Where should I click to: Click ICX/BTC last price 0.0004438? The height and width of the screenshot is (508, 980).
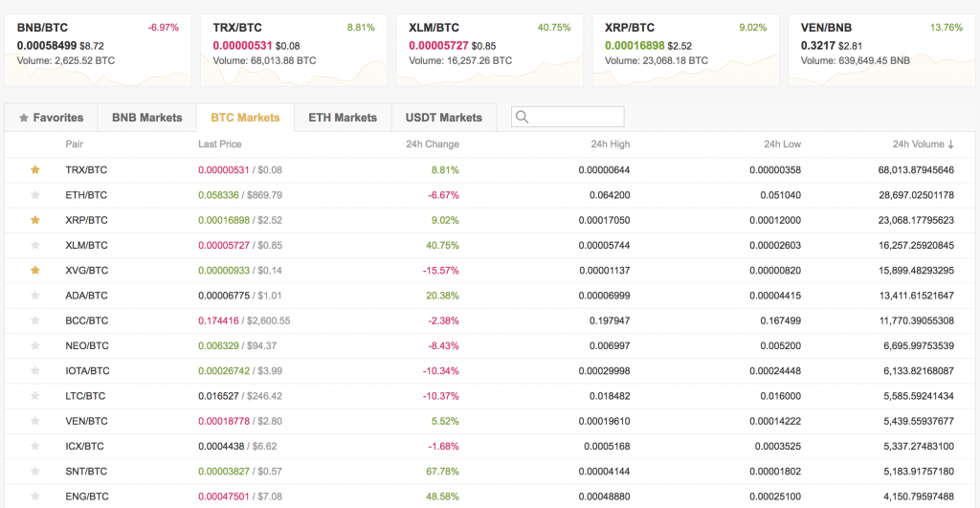(221, 446)
